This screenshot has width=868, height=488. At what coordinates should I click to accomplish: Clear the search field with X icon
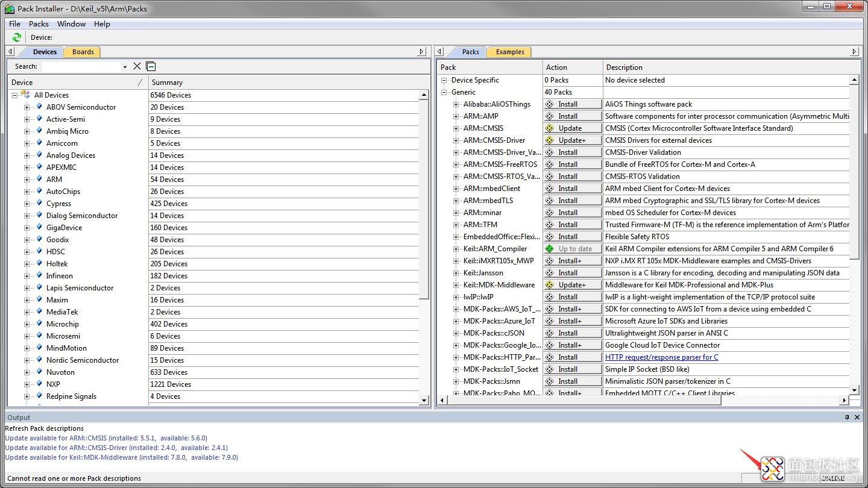[x=137, y=66]
